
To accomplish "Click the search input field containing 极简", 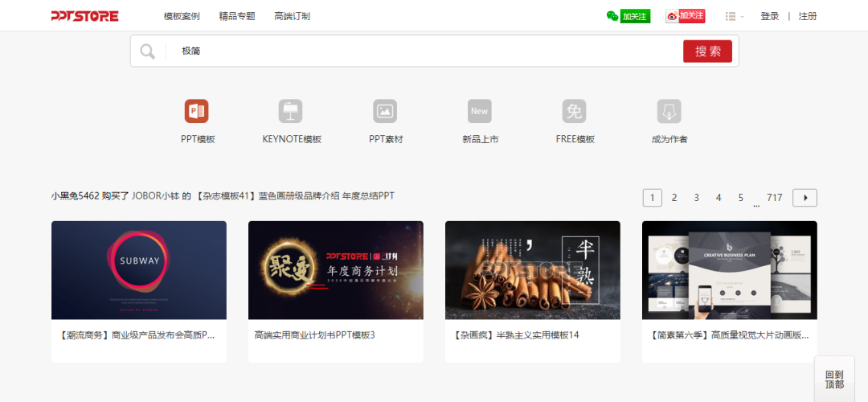I will coord(418,51).
